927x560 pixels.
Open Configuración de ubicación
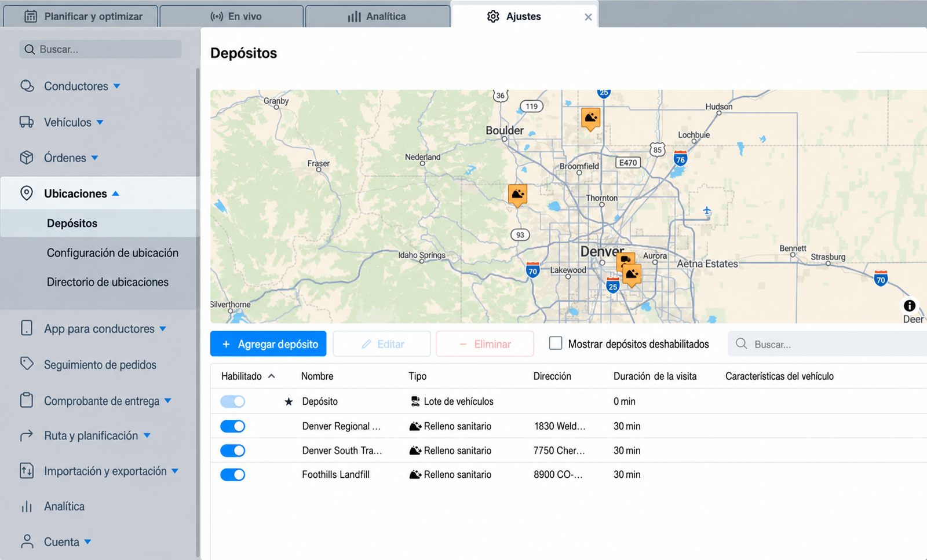pos(112,253)
